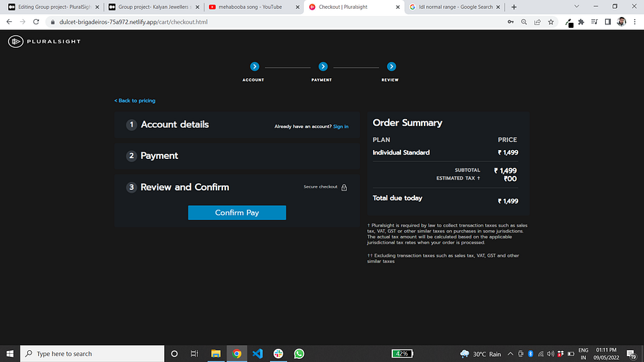Screen dimensions: 644x362
Task: Open WhatsApp from the taskbar
Action: pyautogui.click(x=299, y=353)
